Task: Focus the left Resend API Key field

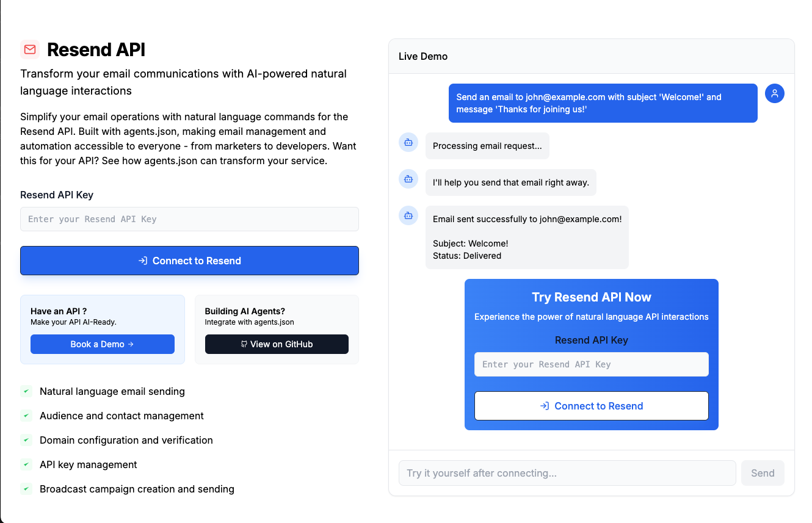Action: 189,219
